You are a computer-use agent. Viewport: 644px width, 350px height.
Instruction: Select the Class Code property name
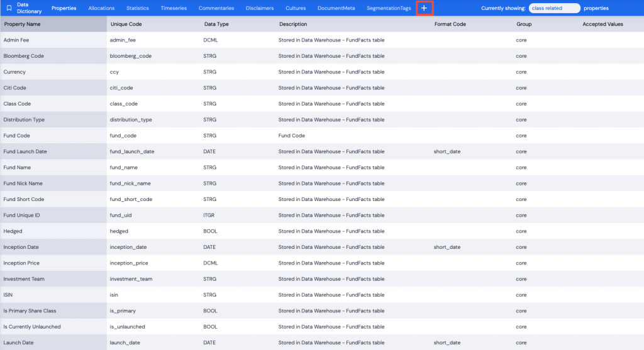pyautogui.click(x=17, y=104)
